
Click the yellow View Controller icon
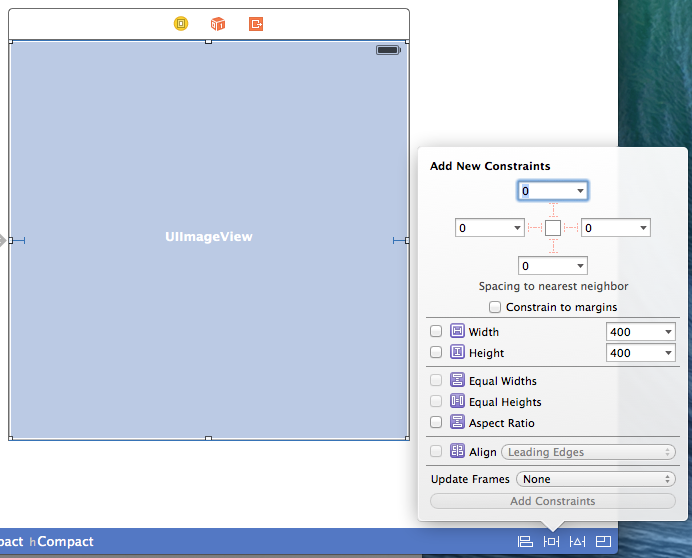(181, 23)
